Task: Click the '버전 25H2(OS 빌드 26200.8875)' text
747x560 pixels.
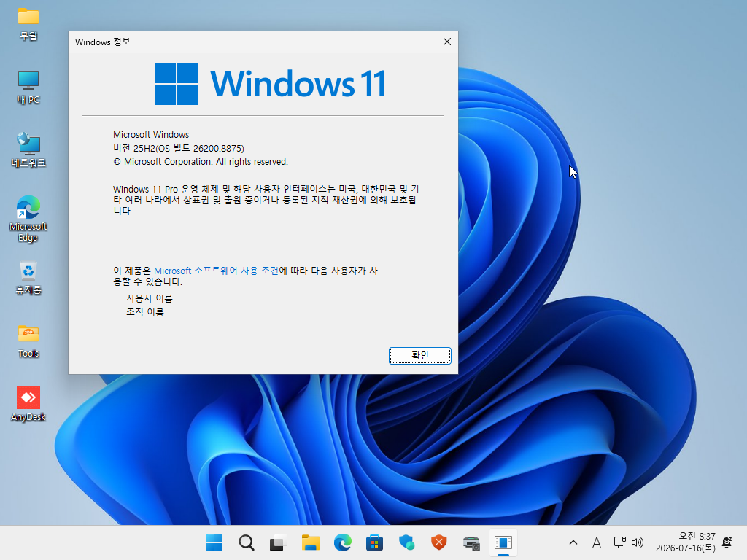Action: pyautogui.click(x=179, y=148)
